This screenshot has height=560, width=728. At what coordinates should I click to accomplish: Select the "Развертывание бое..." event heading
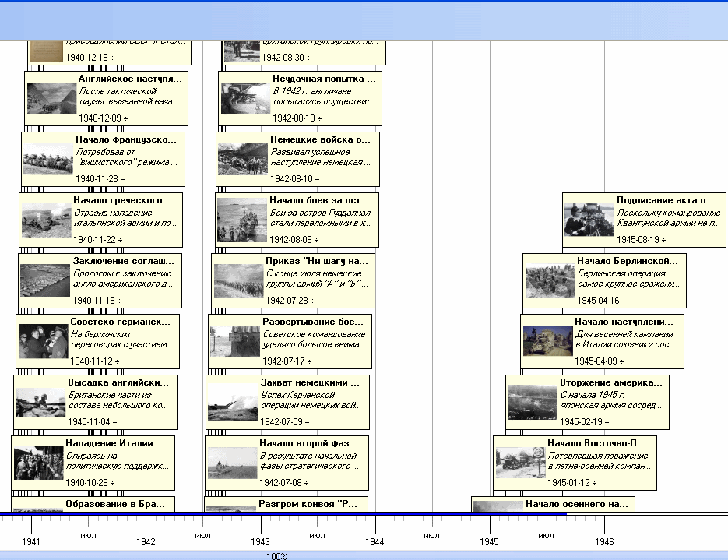[312, 321]
